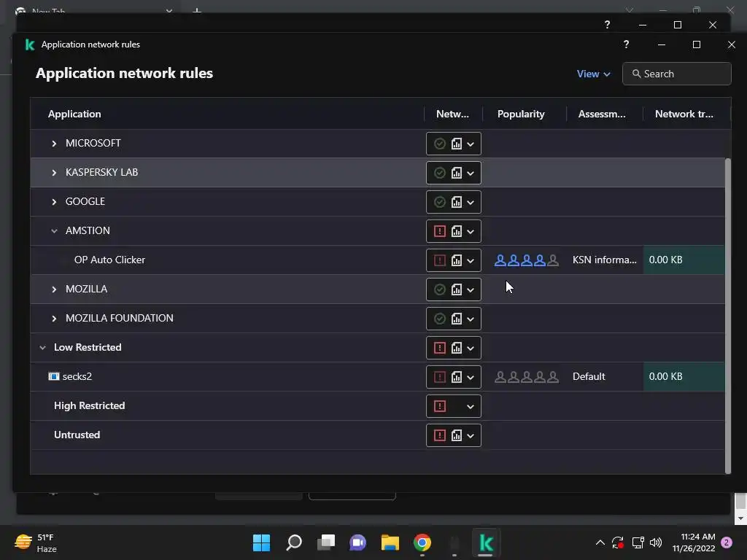The height and width of the screenshot is (560, 747).
Task: Click the green allow icon for MOZILLA FOUNDATION
Action: (x=440, y=319)
